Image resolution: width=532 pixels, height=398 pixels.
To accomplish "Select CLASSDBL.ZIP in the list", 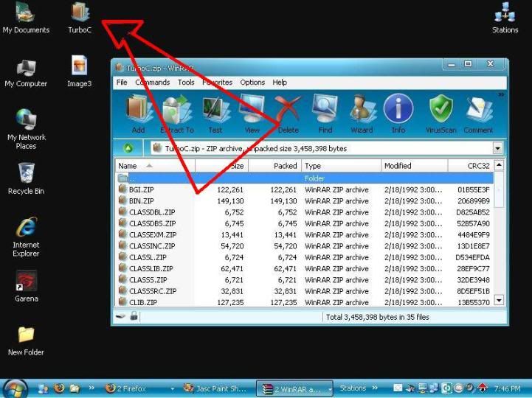I will tap(304, 212).
